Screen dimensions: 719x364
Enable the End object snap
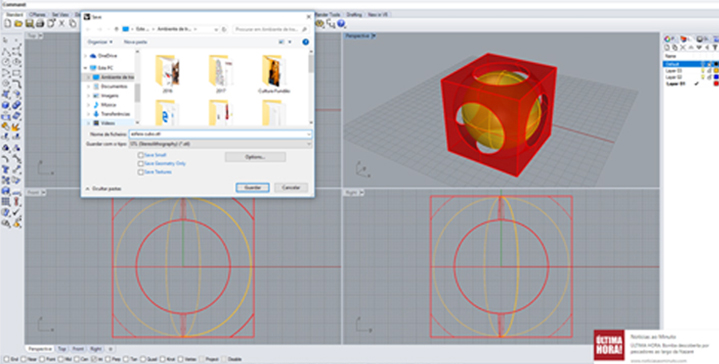pyautogui.click(x=6, y=359)
